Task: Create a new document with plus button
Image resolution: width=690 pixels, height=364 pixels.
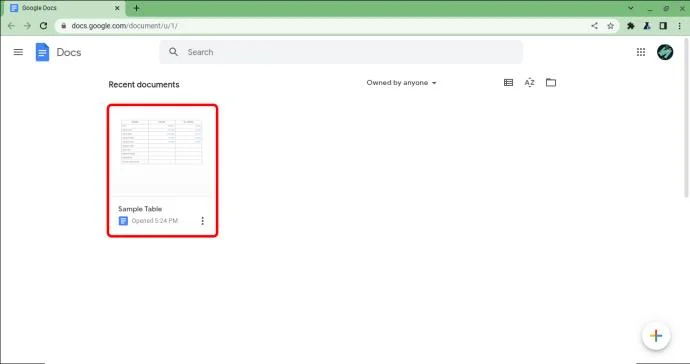Action: [656, 336]
